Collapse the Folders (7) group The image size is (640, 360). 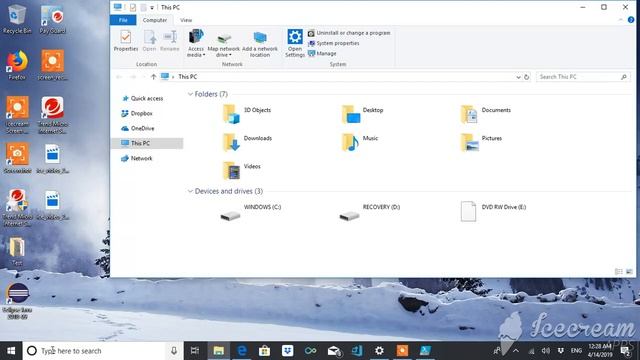point(190,94)
